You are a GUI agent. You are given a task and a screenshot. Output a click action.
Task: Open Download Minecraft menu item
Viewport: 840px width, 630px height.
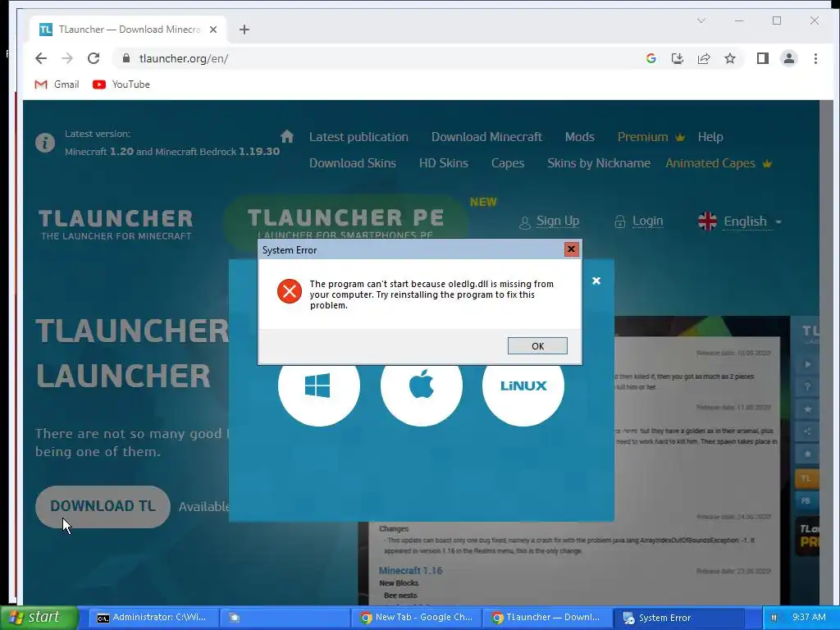pyautogui.click(x=486, y=137)
